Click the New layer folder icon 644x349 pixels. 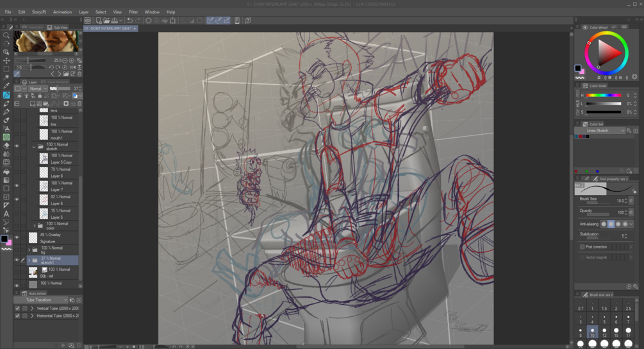(x=45, y=103)
